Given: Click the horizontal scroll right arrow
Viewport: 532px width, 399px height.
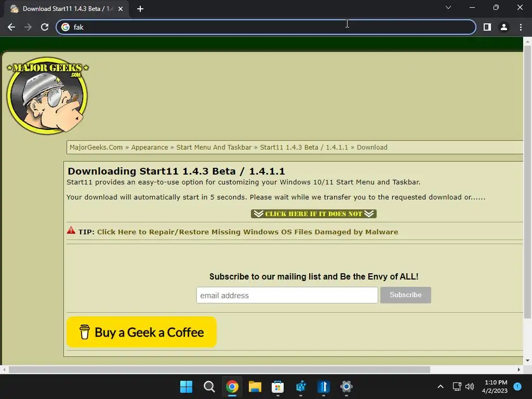Looking at the screenshot, I should tap(519, 369).
